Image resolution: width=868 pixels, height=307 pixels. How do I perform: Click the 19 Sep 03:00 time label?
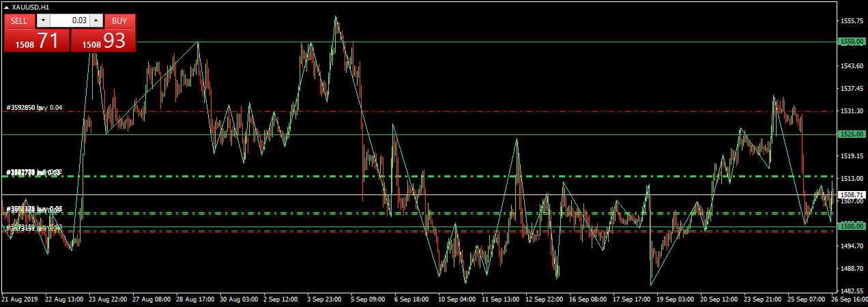point(676,299)
